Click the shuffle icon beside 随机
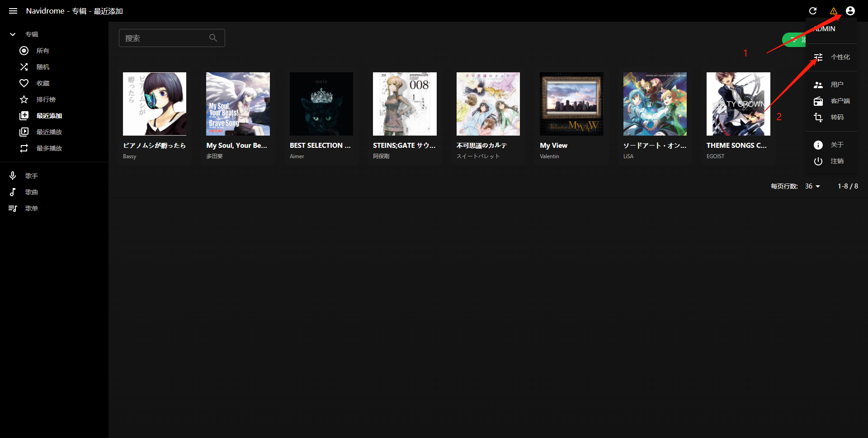The height and width of the screenshot is (438, 868). click(x=24, y=67)
